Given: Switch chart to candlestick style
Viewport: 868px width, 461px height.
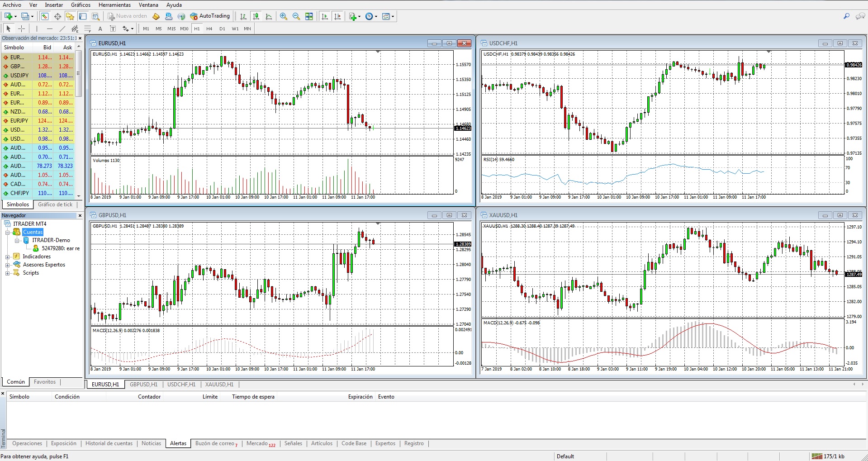Looking at the screenshot, I should (256, 16).
